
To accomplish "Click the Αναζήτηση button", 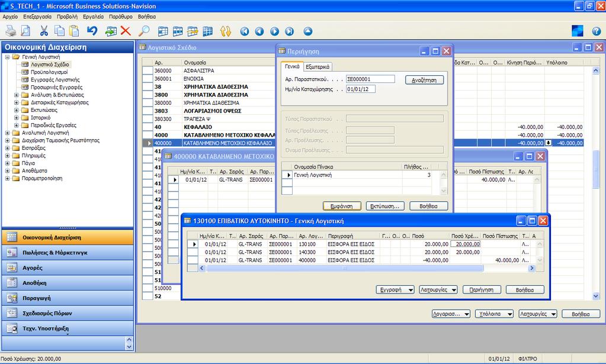I will tap(424, 80).
